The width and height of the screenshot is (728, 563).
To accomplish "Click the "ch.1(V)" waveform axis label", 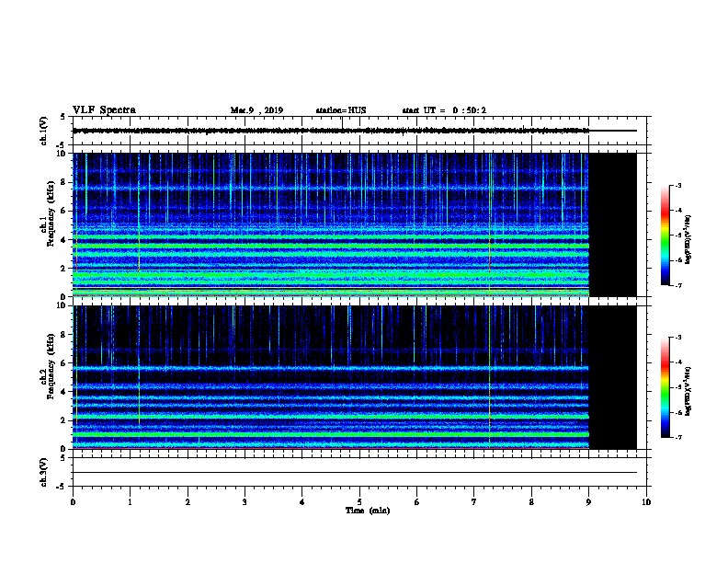I will click(44, 131).
